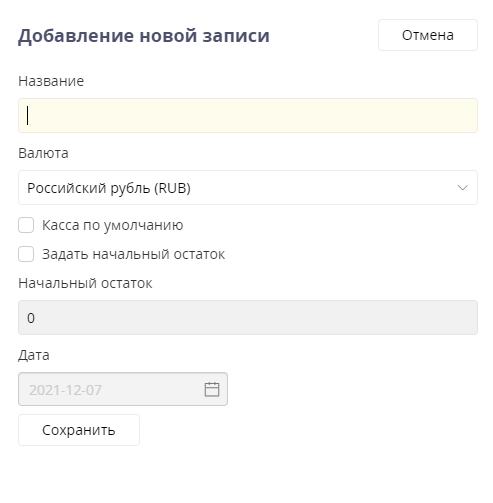Open the Валюта currency dropdown
This screenshot has width=493, height=503.
(248, 187)
